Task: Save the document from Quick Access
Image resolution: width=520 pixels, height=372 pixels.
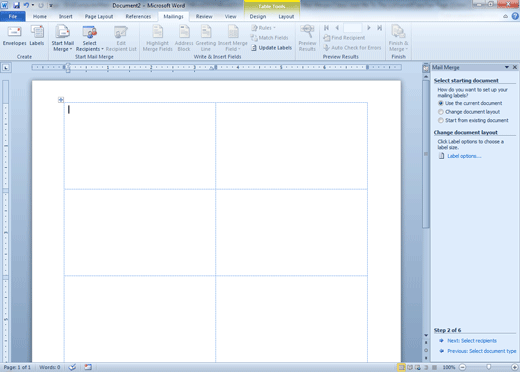Action: click(x=16, y=5)
